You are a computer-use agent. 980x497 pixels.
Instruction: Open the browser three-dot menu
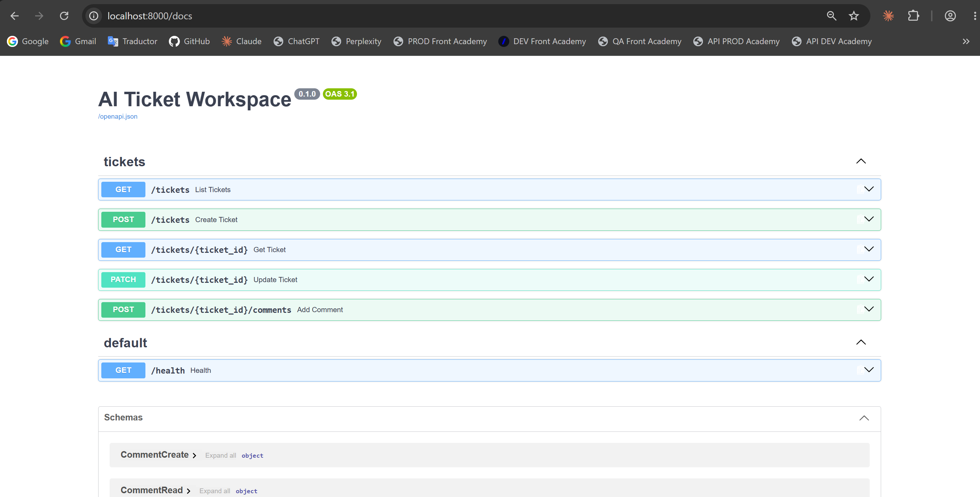coord(974,16)
